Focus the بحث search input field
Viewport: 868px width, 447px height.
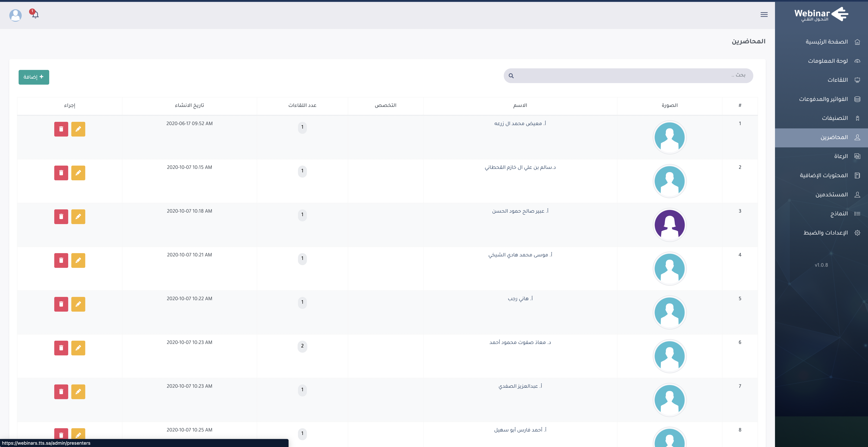tap(628, 76)
